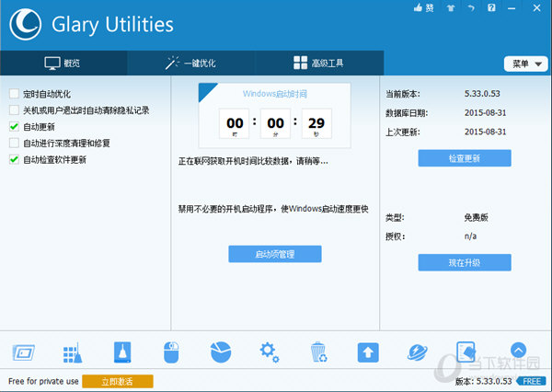Screen dimensions: 552x392
Task: Switch to the 高级工具 tab
Action: 318,63
